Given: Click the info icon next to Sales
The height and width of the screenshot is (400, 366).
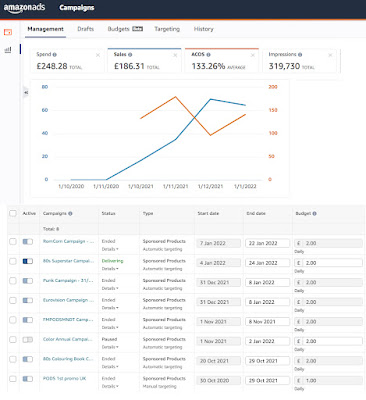Looking at the screenshot, I should pyautogui.click(x=130, y=54).
